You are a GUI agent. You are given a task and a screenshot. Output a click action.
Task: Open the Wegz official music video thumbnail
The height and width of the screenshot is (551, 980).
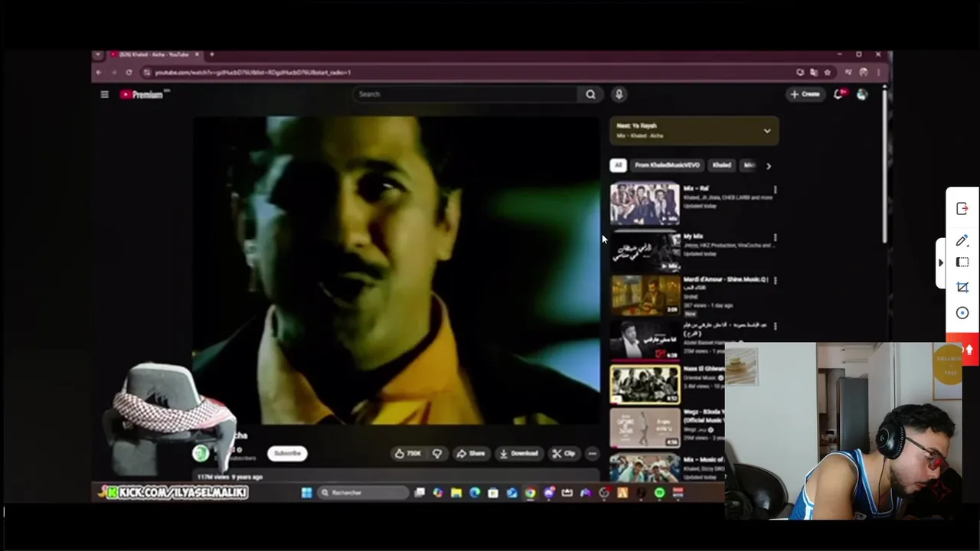(645, 428)
